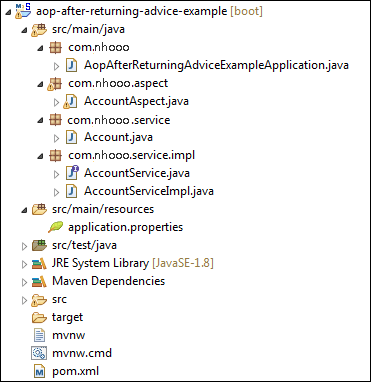The width and height of the screenshot is (371, 382).
Task: Open AopAfterReturningAdviceExampleApplication.java file name
Action: (216, 65)
